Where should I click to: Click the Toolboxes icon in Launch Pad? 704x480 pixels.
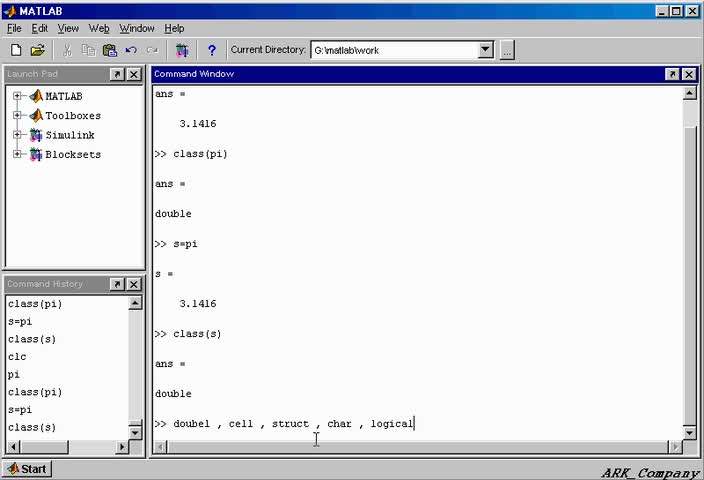point(36,115)
